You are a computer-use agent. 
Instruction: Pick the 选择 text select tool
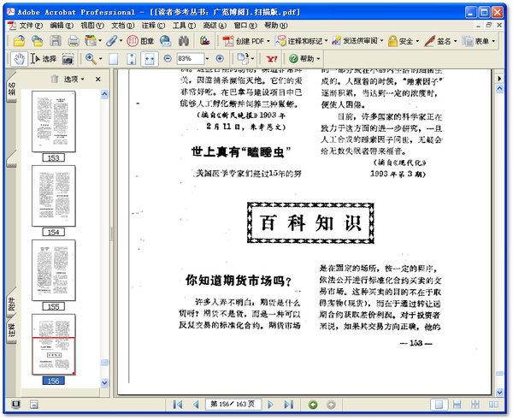[44, 59]
